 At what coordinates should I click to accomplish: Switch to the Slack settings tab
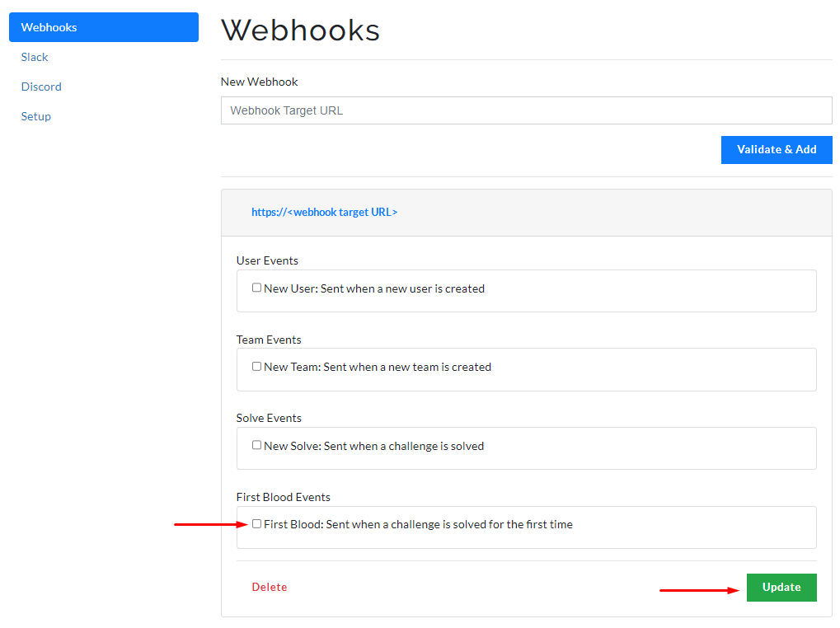coord(35,57)
